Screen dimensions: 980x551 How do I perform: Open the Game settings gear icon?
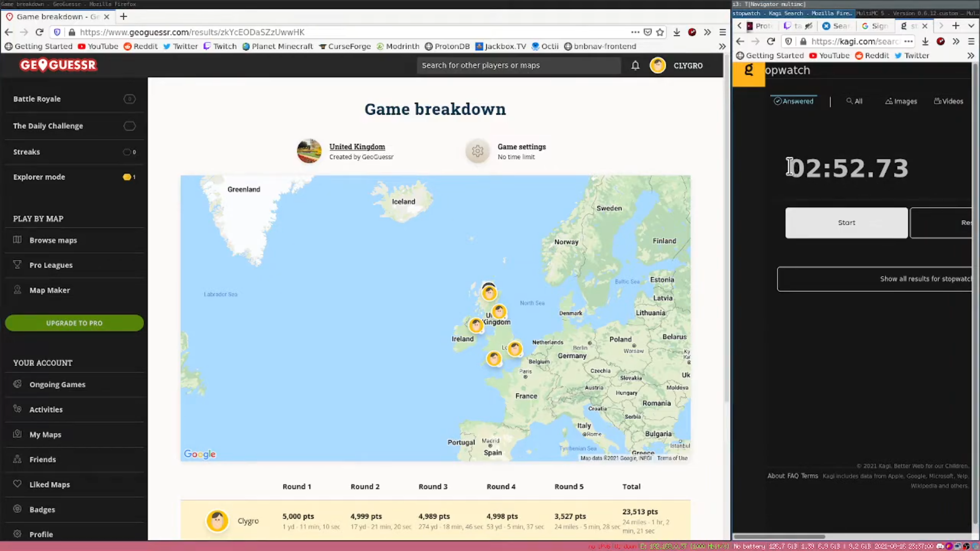tap(477, 151)
